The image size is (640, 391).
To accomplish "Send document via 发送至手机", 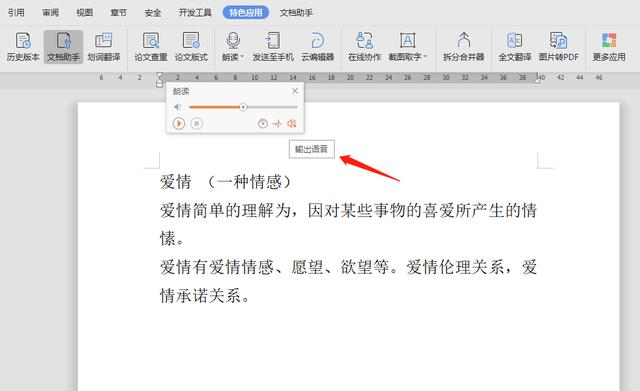I will (273, 47).
